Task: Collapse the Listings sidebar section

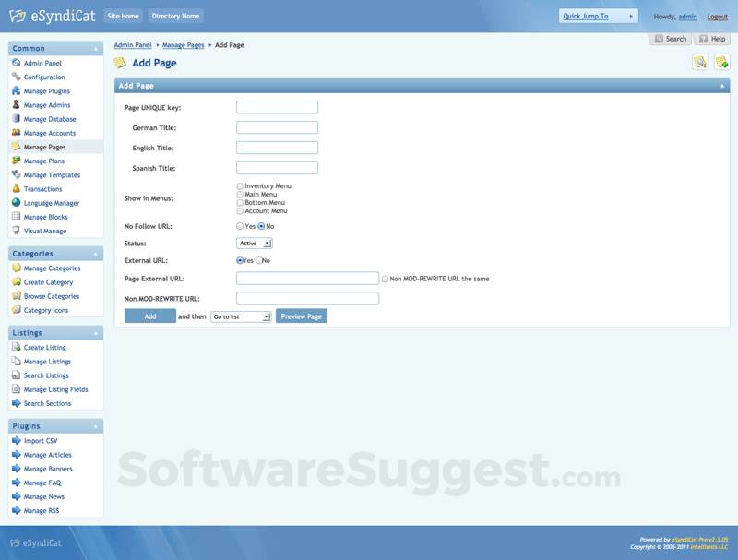Action: coord(96,333)
